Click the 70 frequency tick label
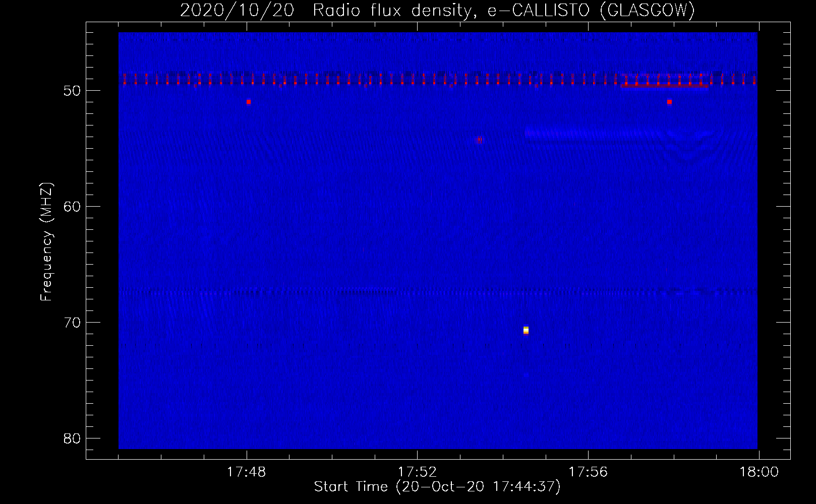Viewport: 816px width, 504px height. coord(72,323)
